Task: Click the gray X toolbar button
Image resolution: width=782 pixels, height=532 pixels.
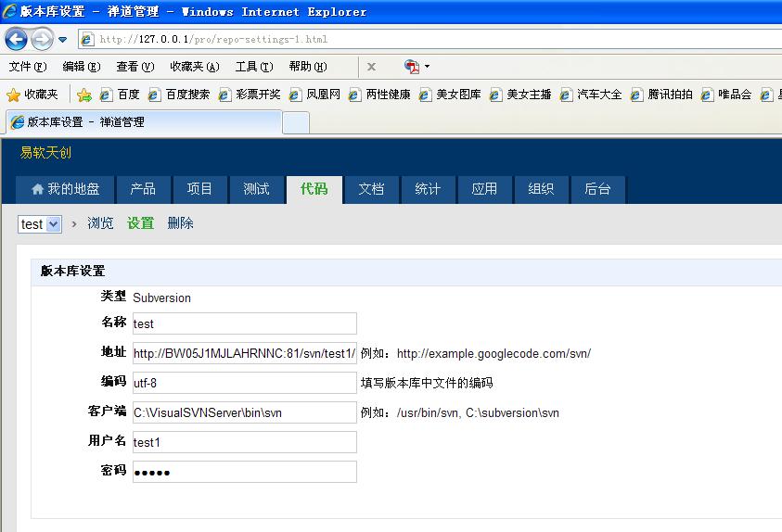Action: [x=371, y=66]
